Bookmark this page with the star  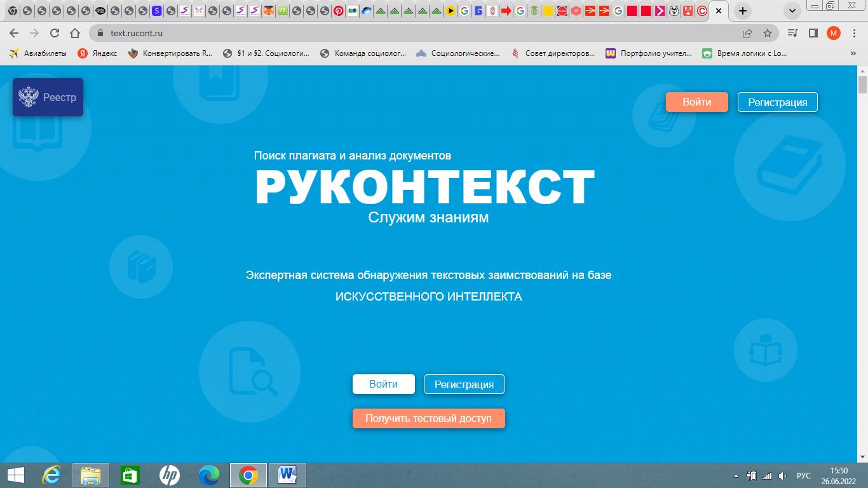[x=768, y=33]
